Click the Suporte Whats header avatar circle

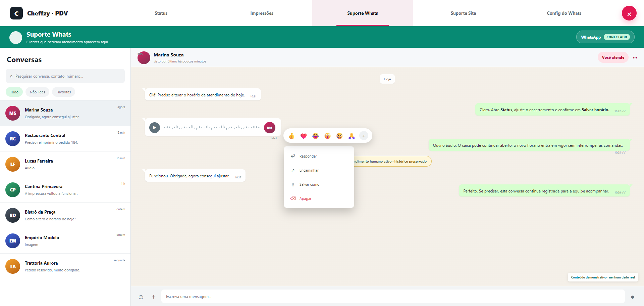click(x=16, y=38)
